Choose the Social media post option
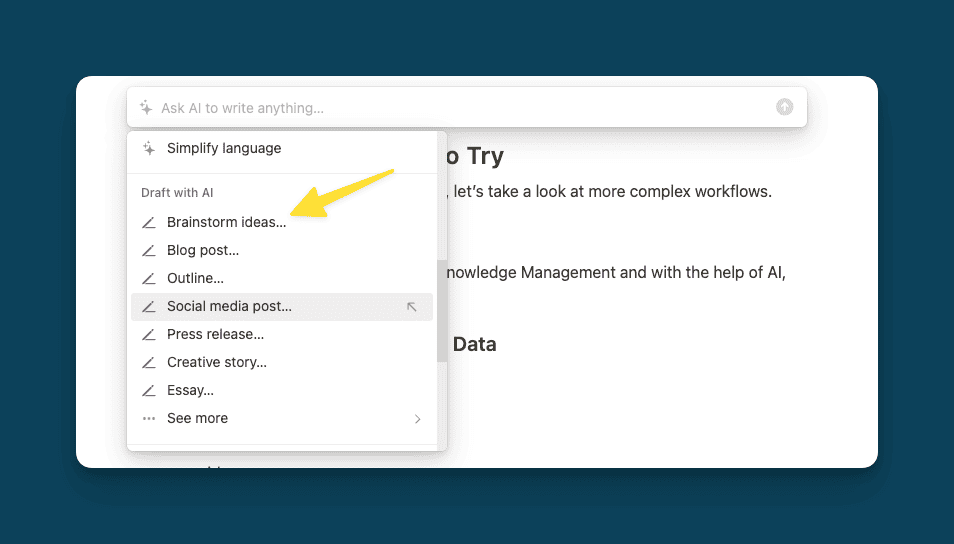954x544 pixels. pos(229,306)
